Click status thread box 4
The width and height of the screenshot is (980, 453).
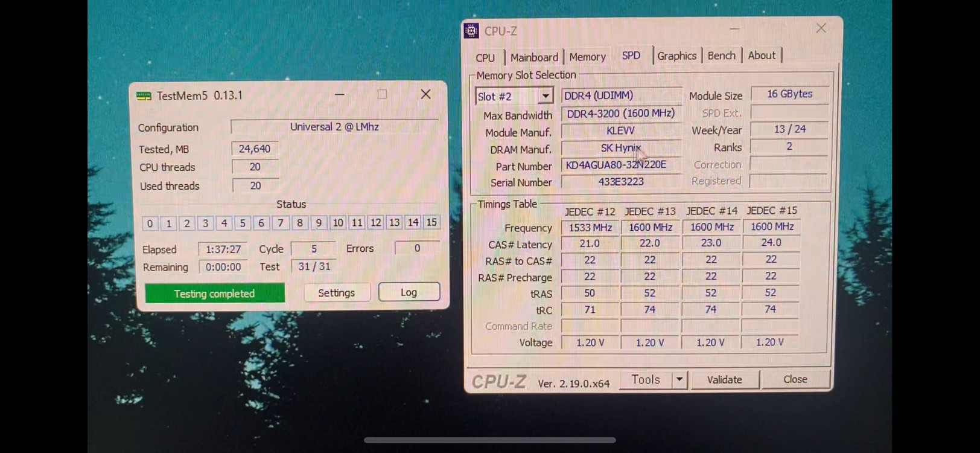coord(224,223)
